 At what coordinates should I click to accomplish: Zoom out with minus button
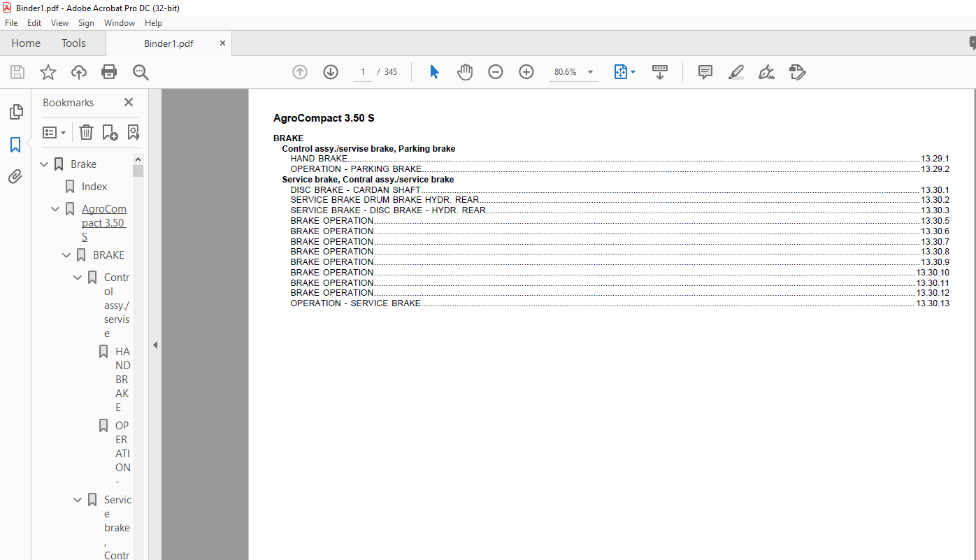pos(496,72)
